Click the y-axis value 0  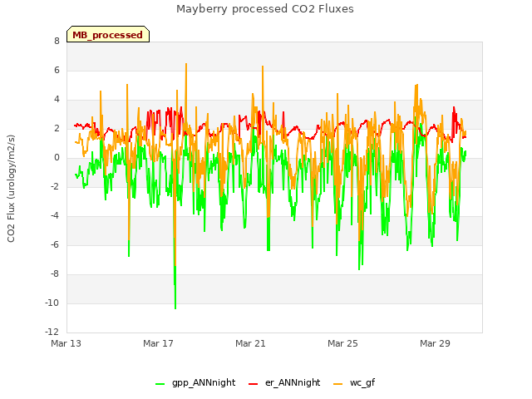(57, 158)
